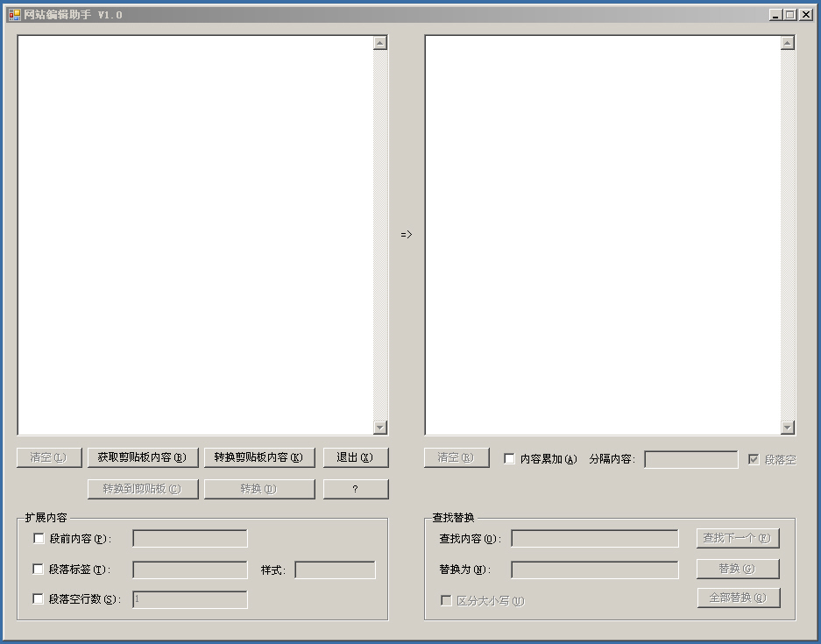The height and width of the screenshot is (644, 821).
Task: Close the 网站编辑助手 window
Action: [x=806, y=15]
